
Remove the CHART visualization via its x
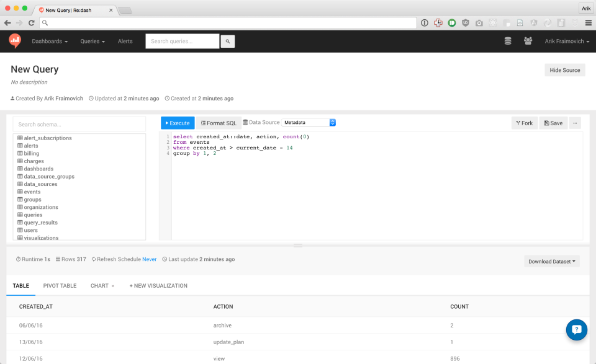point(112,285)
